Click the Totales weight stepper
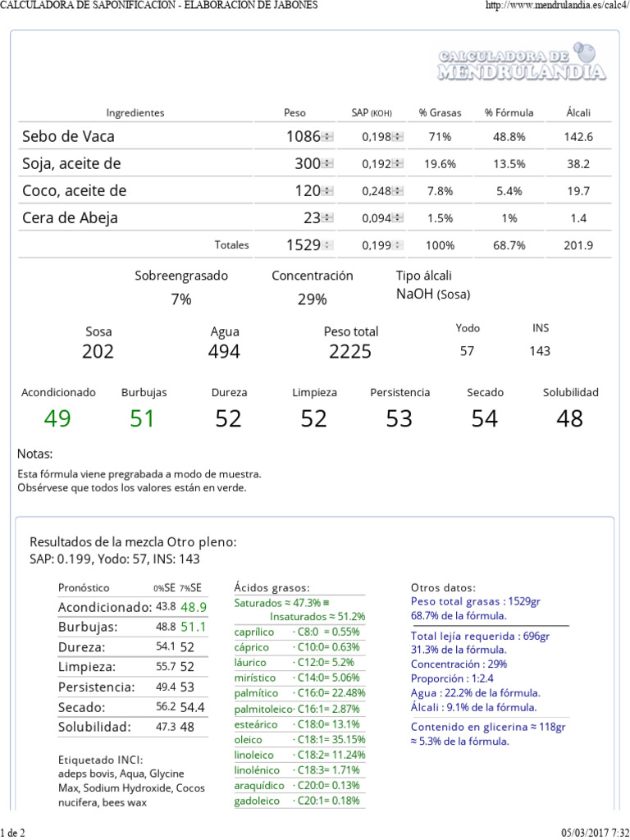 tap(328, 245)
